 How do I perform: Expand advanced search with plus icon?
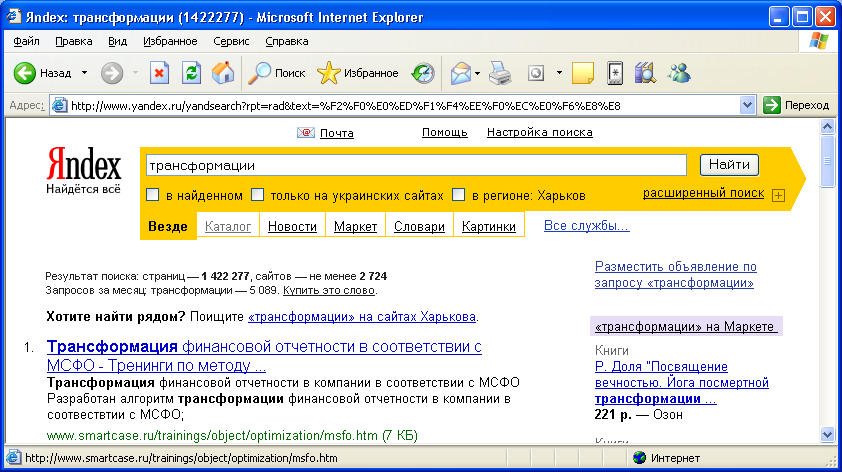[778, 195]
